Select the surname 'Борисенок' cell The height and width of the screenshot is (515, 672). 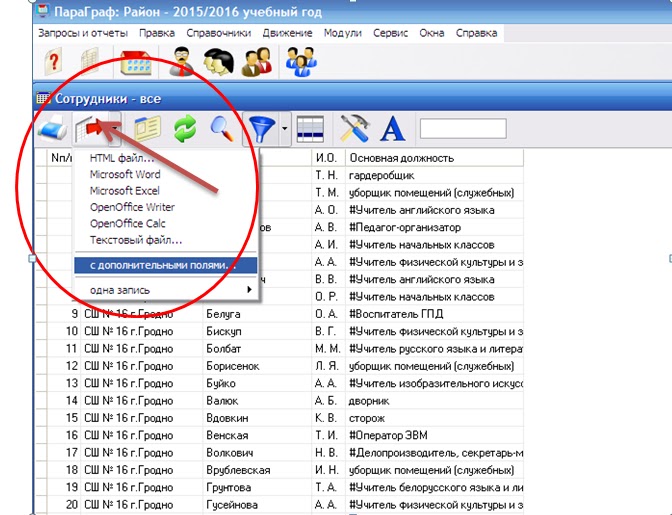coord(257,366)
